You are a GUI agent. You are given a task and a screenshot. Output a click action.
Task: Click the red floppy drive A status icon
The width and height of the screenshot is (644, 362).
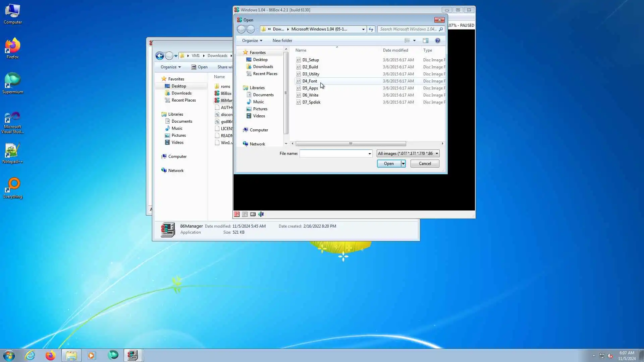237,214
